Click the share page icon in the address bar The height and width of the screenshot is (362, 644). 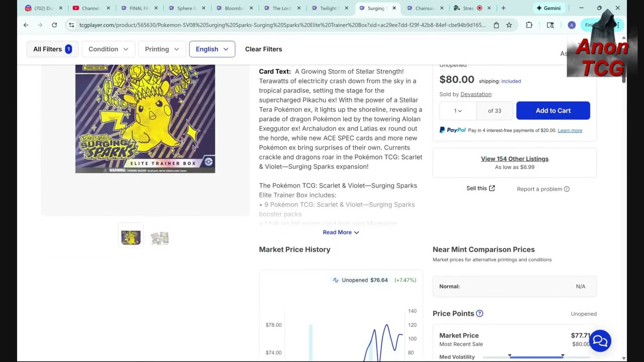[496, 25]
